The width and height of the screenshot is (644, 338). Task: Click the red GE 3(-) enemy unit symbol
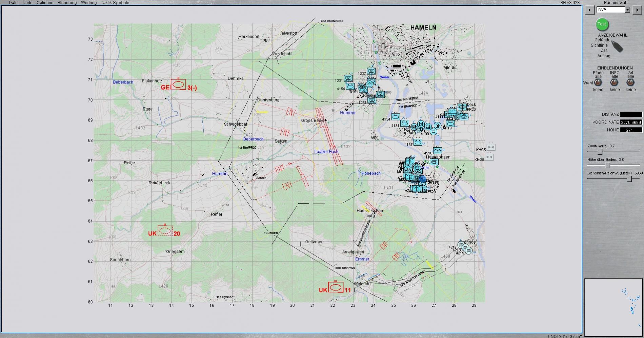pyautogui.click(x=178, y=84)
